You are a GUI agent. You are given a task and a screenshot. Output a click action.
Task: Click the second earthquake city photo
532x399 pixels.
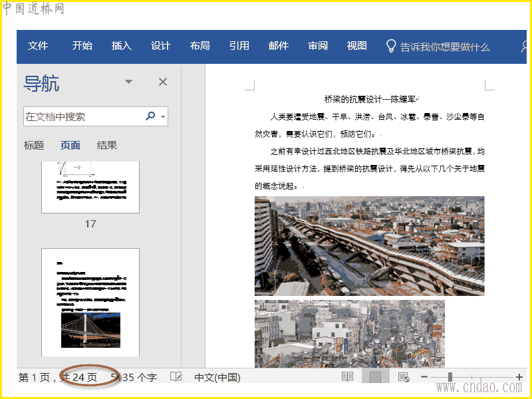[x=350, y=334]
